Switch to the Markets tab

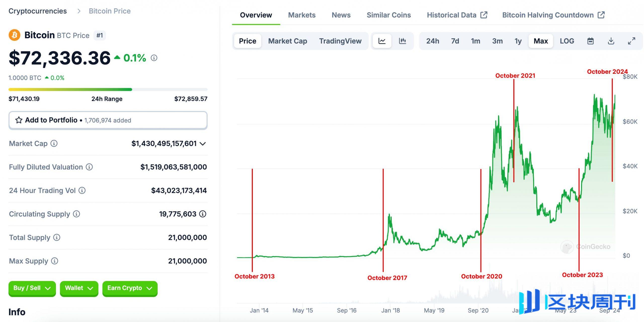302,15
